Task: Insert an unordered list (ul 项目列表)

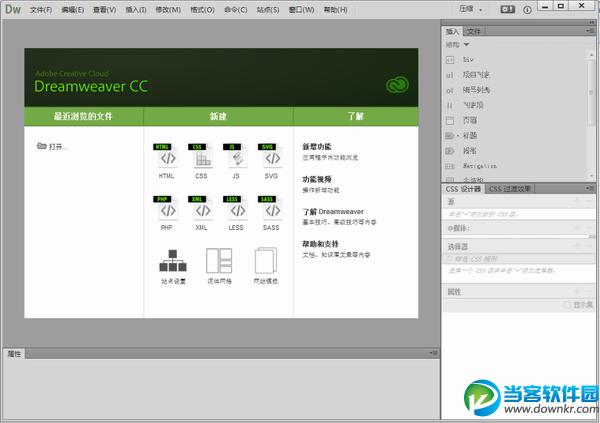Action: 467,75
